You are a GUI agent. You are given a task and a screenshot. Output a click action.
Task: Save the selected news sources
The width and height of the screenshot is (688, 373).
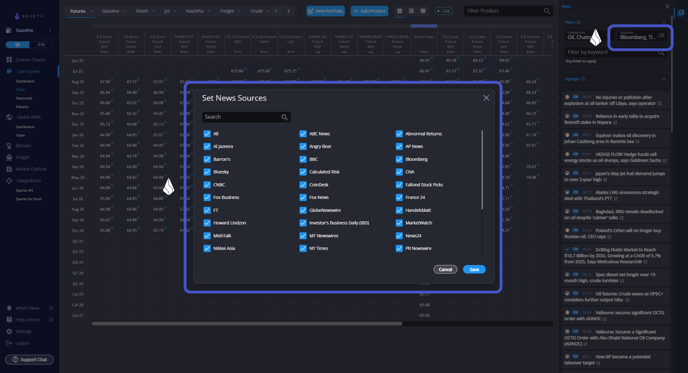click(x=474, y=269)
